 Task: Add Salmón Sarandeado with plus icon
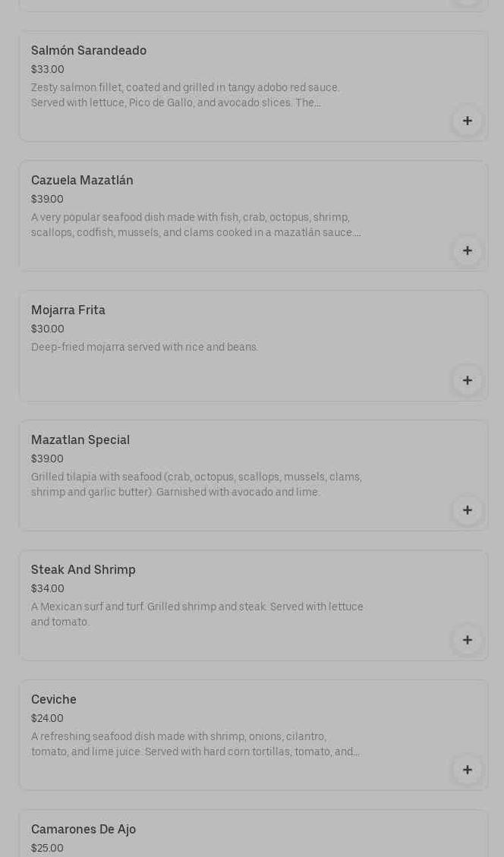click(467, 121)
